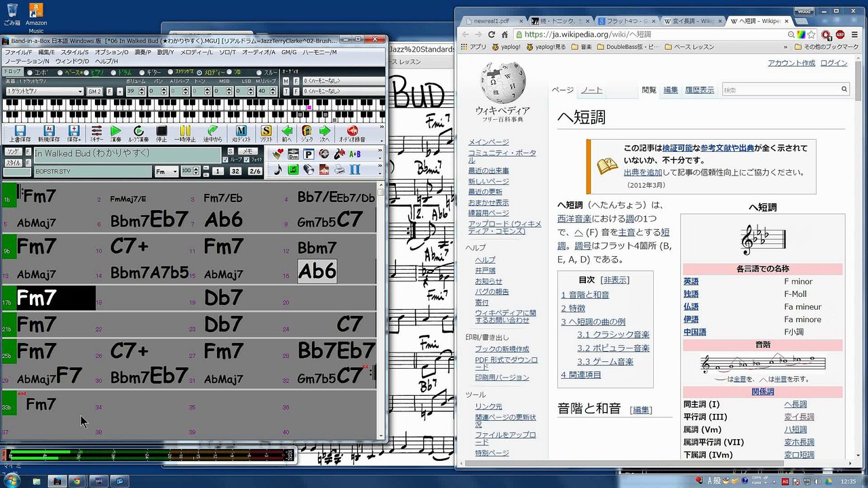This screenshot has width=868, height=488.
Task: Click the Windows Start button
Action: 12,481
